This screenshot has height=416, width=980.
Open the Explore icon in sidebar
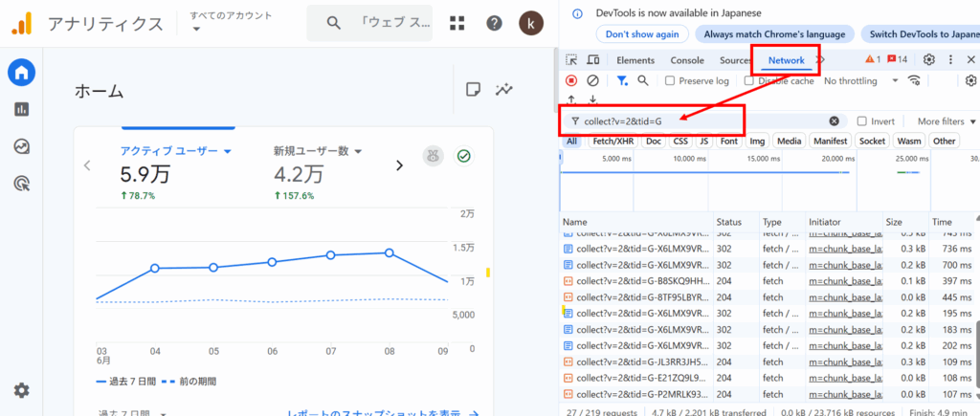click(x=22, y=146)
